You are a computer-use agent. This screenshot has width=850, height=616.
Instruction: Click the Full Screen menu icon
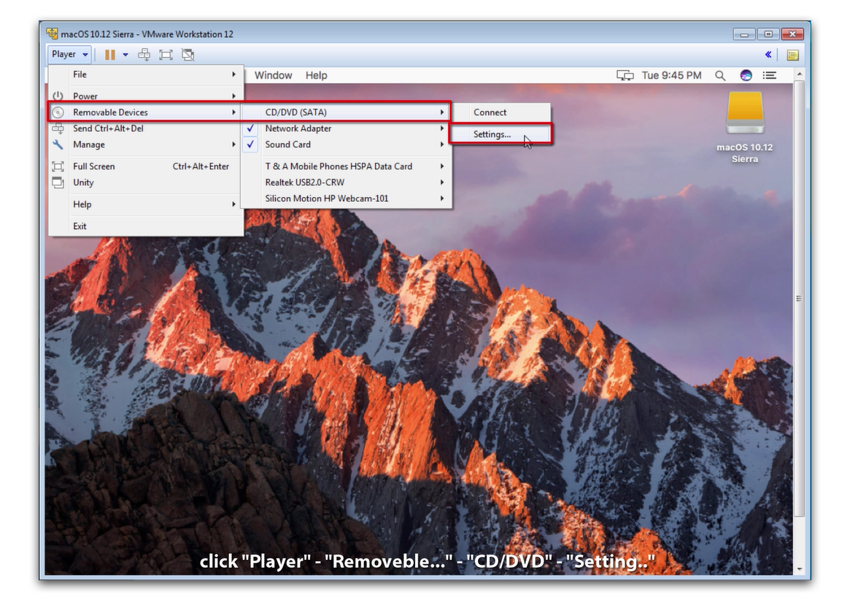pyautogui.click(x=58, y=166)
